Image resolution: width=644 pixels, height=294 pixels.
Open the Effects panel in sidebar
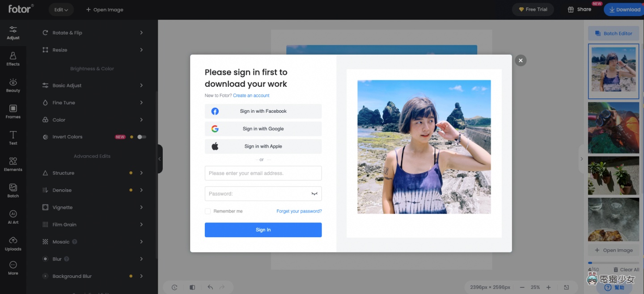coord(13,59)
